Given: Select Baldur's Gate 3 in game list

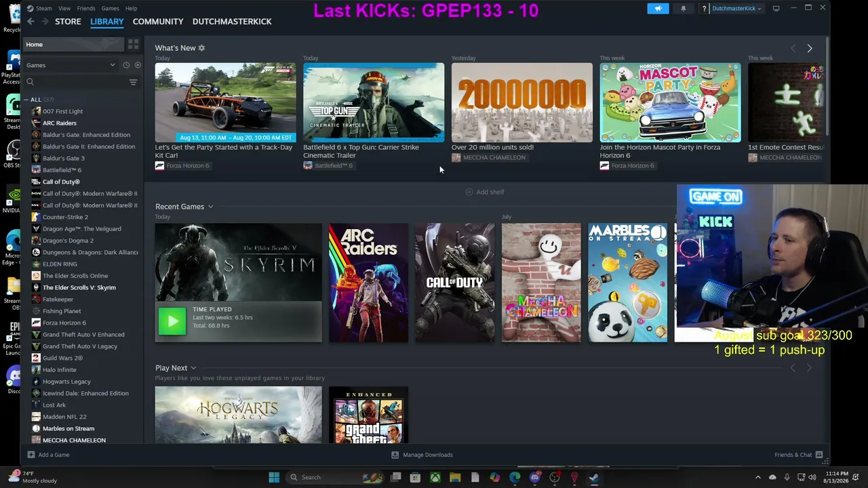Looking at the screenshot, I should (x=64, y=159).
